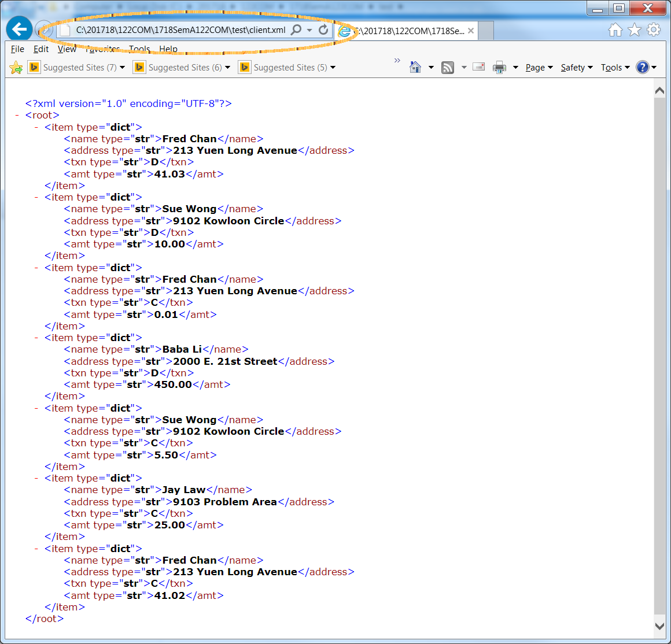Click the search magnifier in address bar

(x=296, y=29)
